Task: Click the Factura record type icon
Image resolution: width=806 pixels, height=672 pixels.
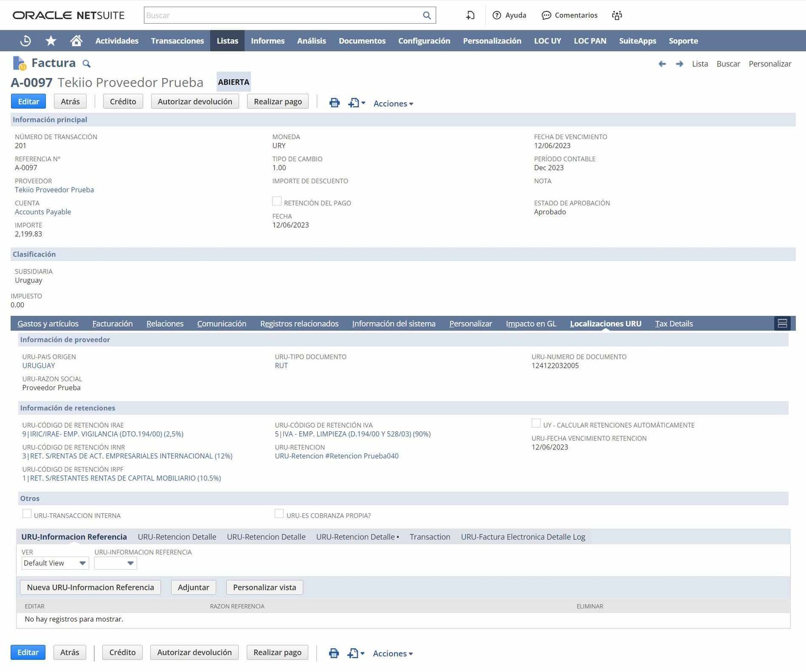Action: (19, 63)
